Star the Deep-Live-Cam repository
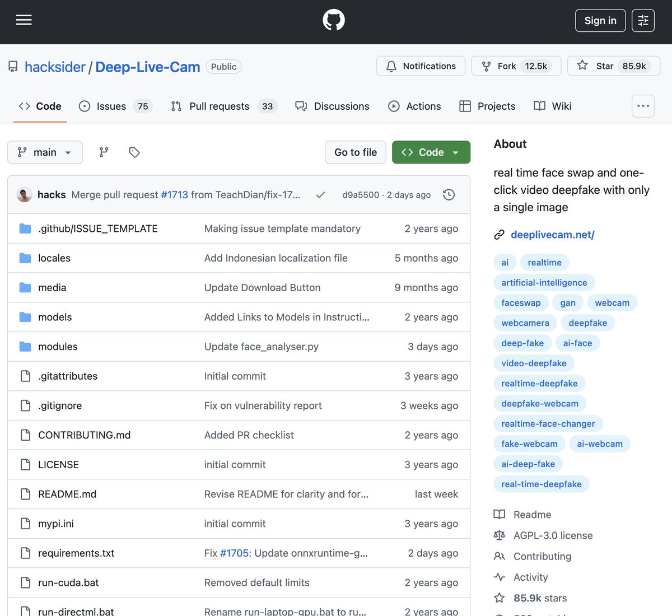This screenshot has height=616, width=672. [614, 66]
